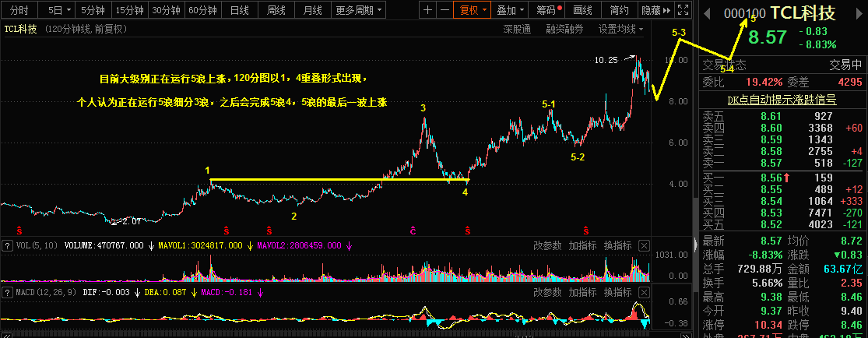This screenshot has width=868, height=338.
Task: Click 买五 price 8.52 row
Action: tap(782, 224)
